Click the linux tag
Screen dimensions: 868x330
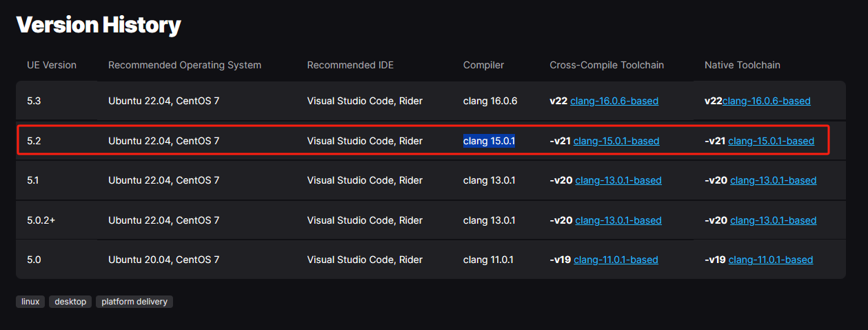pyautogui.click(x=30, y=302)
